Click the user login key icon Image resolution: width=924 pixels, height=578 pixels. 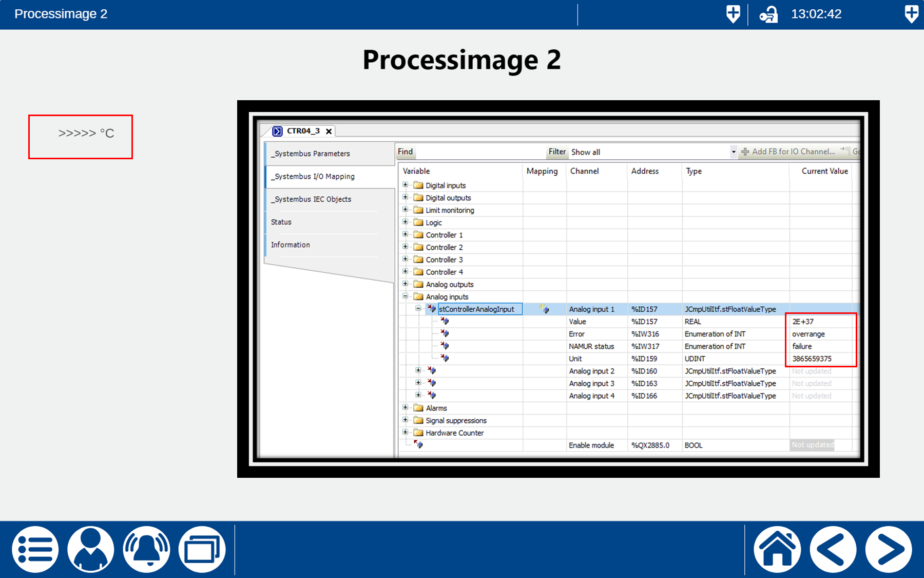[x=768, y=14]
